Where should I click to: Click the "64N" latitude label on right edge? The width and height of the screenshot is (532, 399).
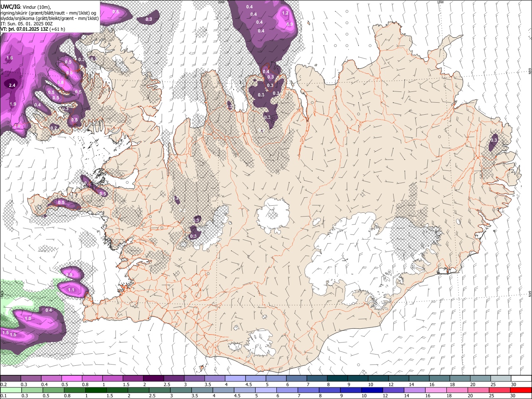click(530, 293)
